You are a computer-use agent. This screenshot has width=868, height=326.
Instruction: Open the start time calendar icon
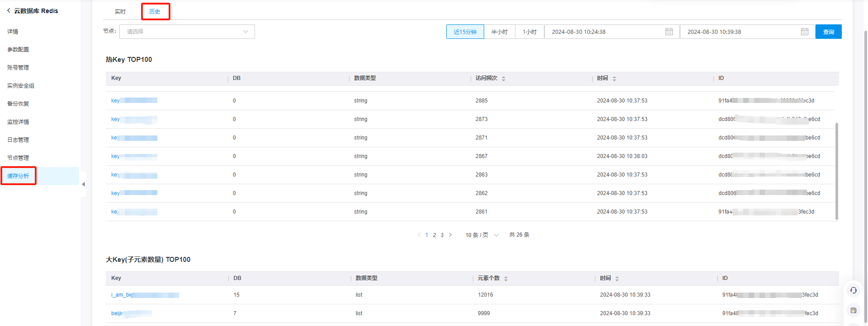(x=669, y=32)
